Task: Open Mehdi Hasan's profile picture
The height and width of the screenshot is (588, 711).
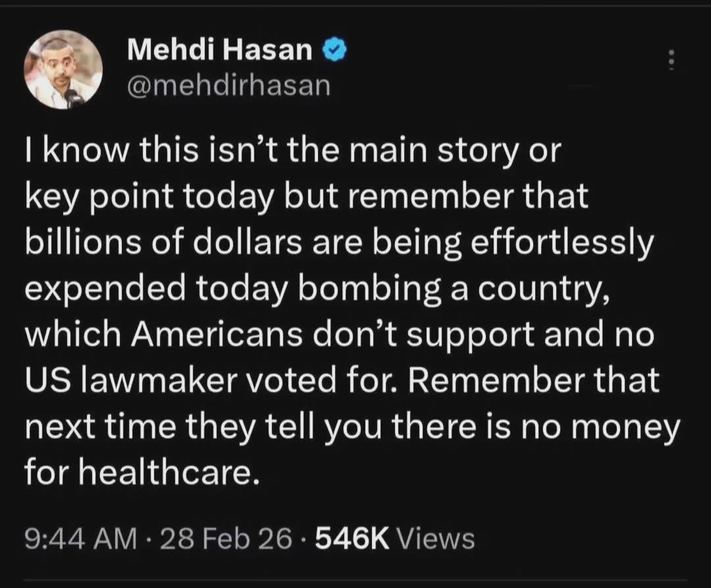Action: (63, 70)
